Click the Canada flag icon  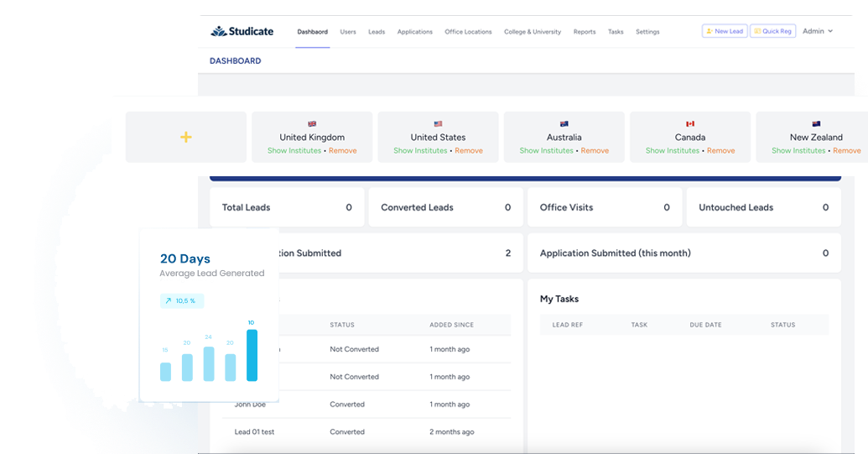click(x=690, y=123)
